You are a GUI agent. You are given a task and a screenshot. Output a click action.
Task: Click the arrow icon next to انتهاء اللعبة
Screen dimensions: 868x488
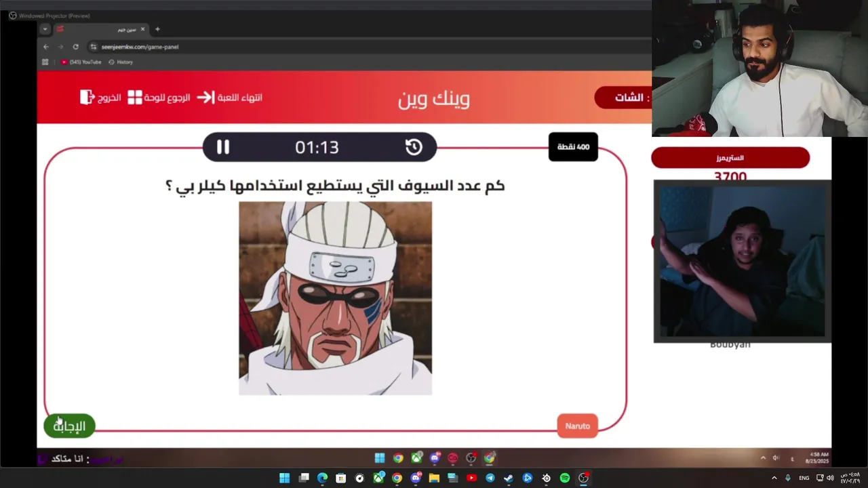click(205, 98)
